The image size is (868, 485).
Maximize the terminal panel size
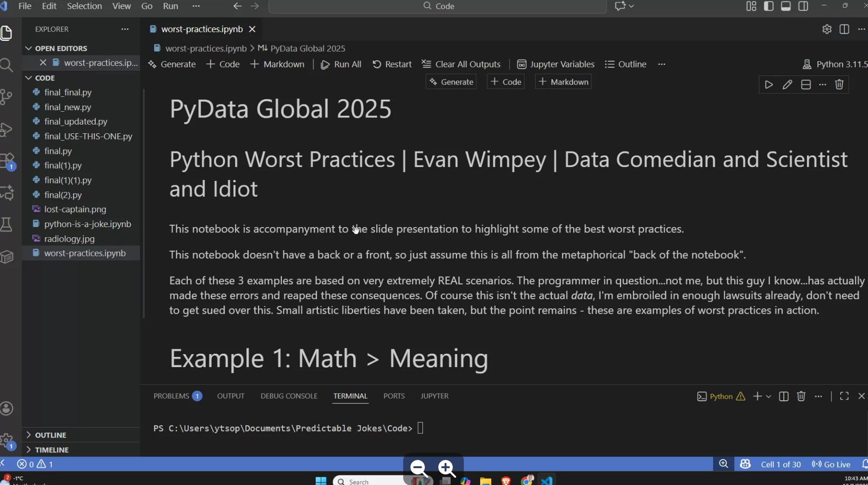844,396
